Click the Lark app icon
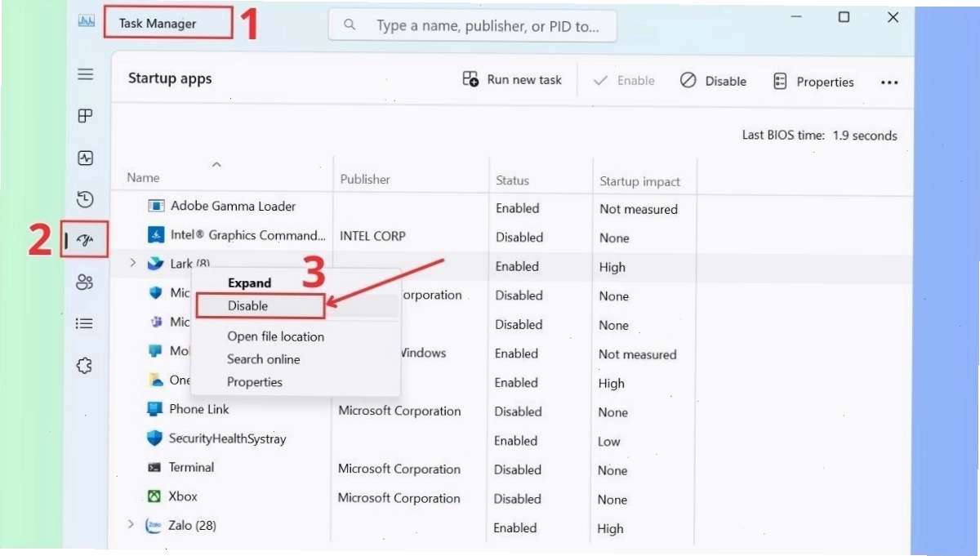980x556 pixels. [x=155, y=264]
